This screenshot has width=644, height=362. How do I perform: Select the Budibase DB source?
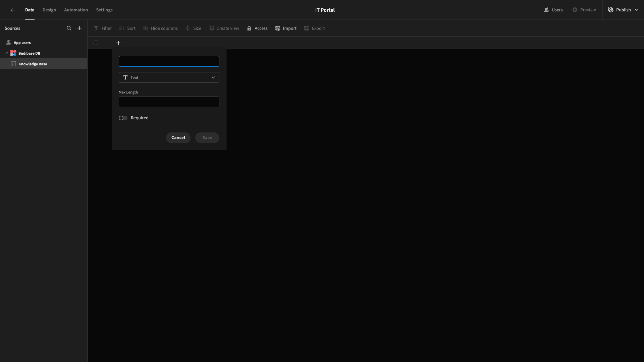click(x=44, y=53)
